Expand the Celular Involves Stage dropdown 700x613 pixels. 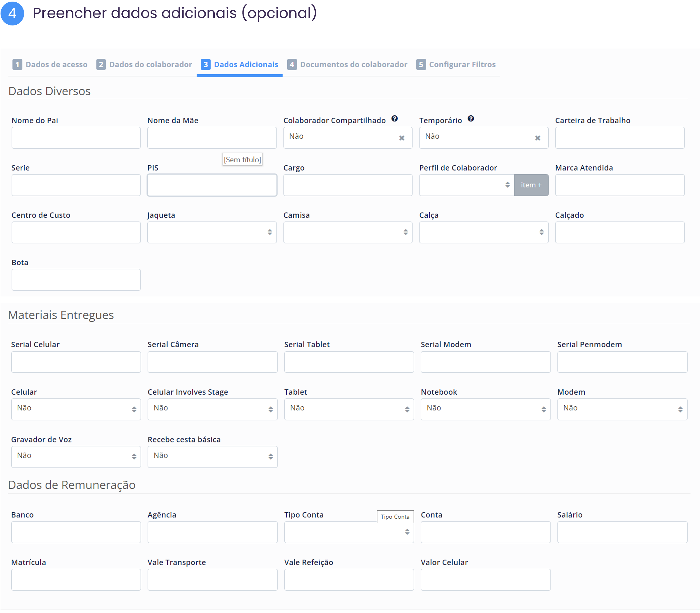(x=212, y=409)
